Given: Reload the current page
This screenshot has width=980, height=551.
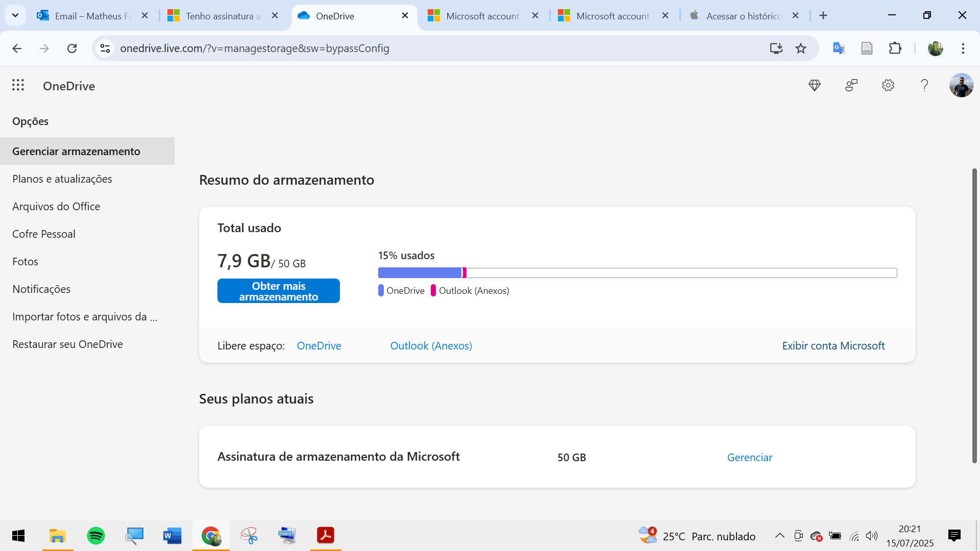Looking at the screenshot, I should click(x=72, y=48).
